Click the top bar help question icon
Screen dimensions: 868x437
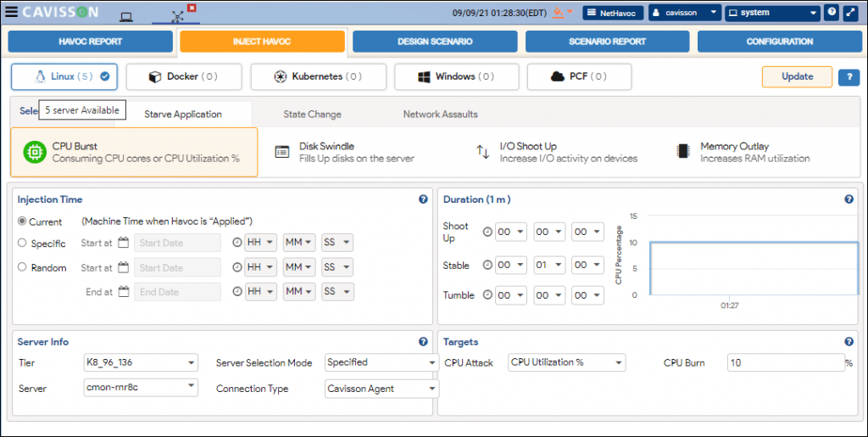pos(831,12)
